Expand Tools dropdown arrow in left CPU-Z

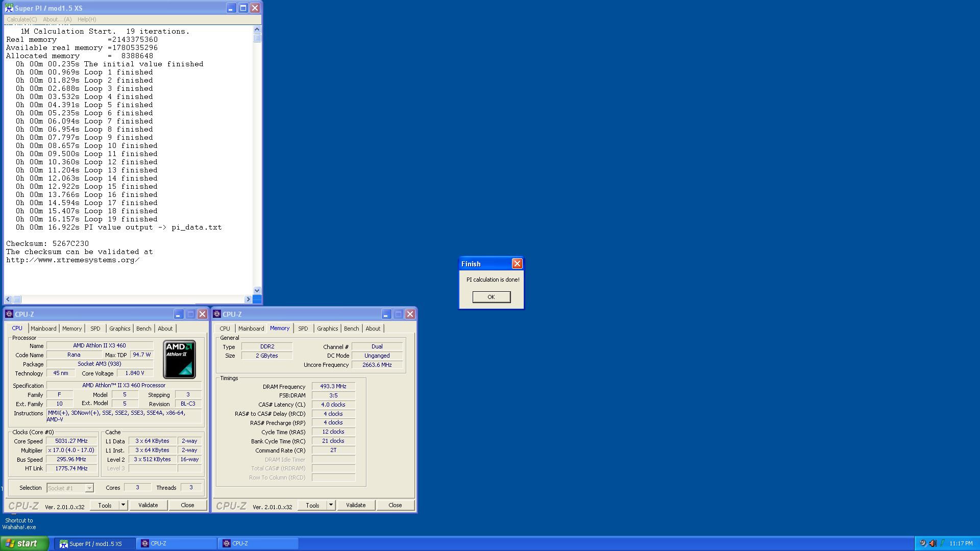point(123,505)
